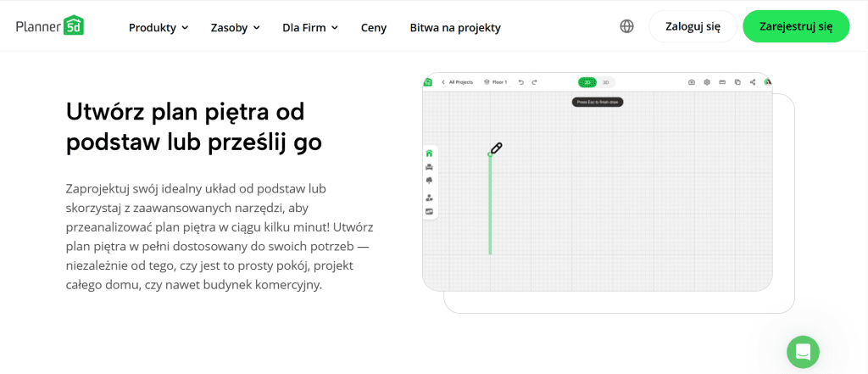
Task: Click the Zaloguj się button
Action: (x=692, y=26)
